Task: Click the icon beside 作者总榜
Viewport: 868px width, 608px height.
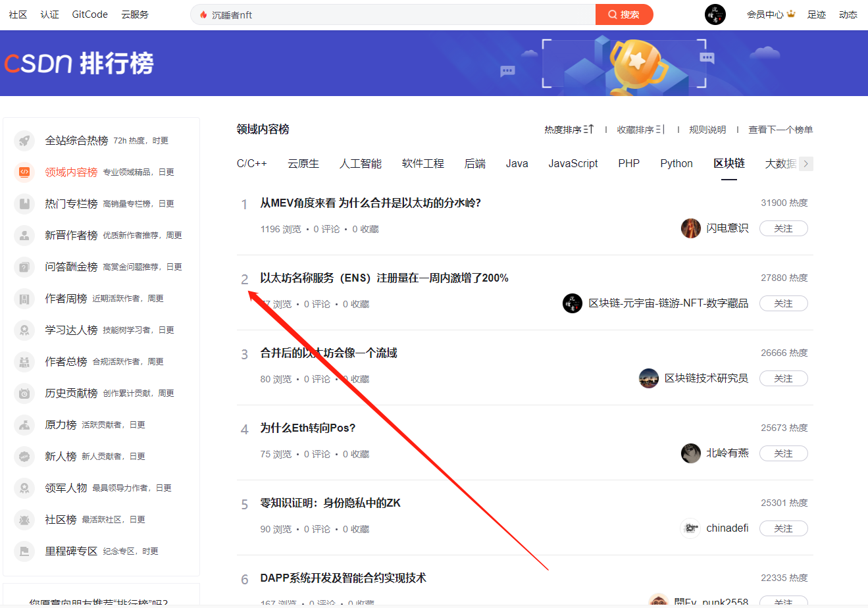Action: tap(24, 362)
